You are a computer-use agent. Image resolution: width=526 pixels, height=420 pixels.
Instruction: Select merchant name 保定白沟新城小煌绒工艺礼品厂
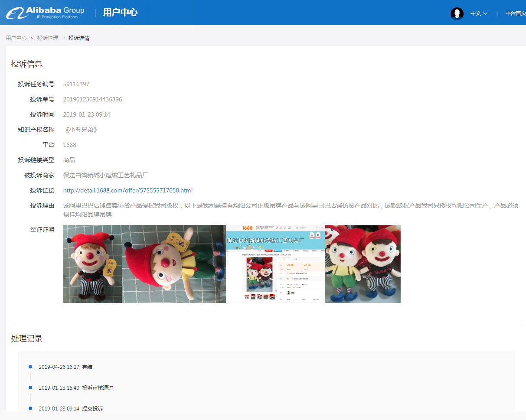pyautogui.click(x=106, y=175)
